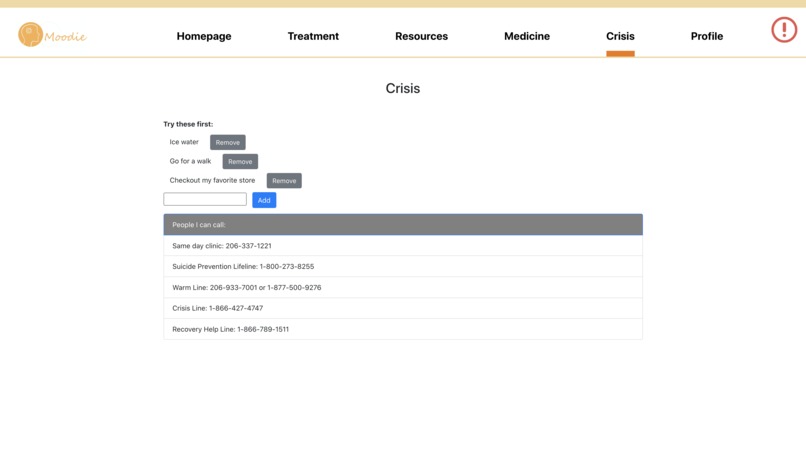The width and height of the screenshot is (806, 450).
Task: Select Same day clinic: 206-337-1221 row
Action: 403,246
